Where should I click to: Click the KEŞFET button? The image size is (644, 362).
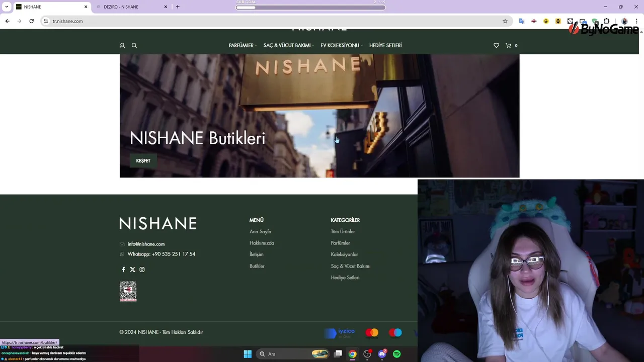(x=143, y=161)
